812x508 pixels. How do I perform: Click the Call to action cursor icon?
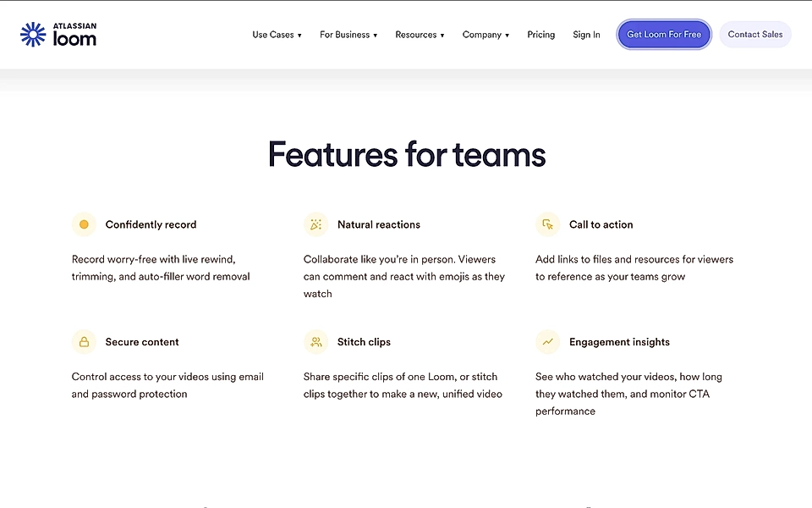[x=547, y=224]
